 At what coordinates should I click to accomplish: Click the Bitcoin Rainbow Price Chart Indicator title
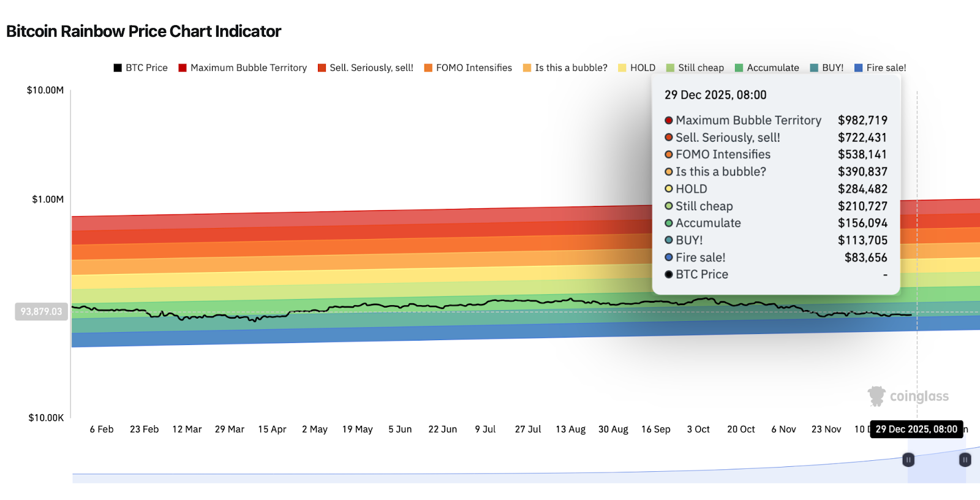pyautogui.click(x=143, y=31)
